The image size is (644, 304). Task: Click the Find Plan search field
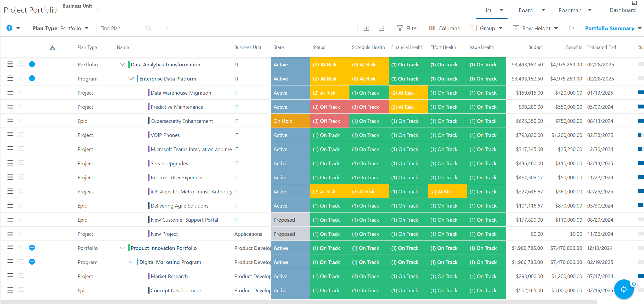coord(125,28)
